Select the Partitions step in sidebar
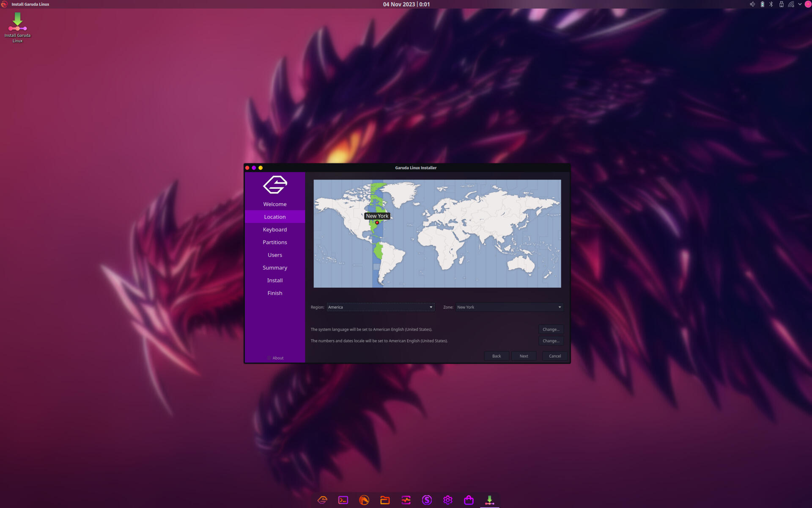The height and width of the screenshot is (508, 812). 275,242
